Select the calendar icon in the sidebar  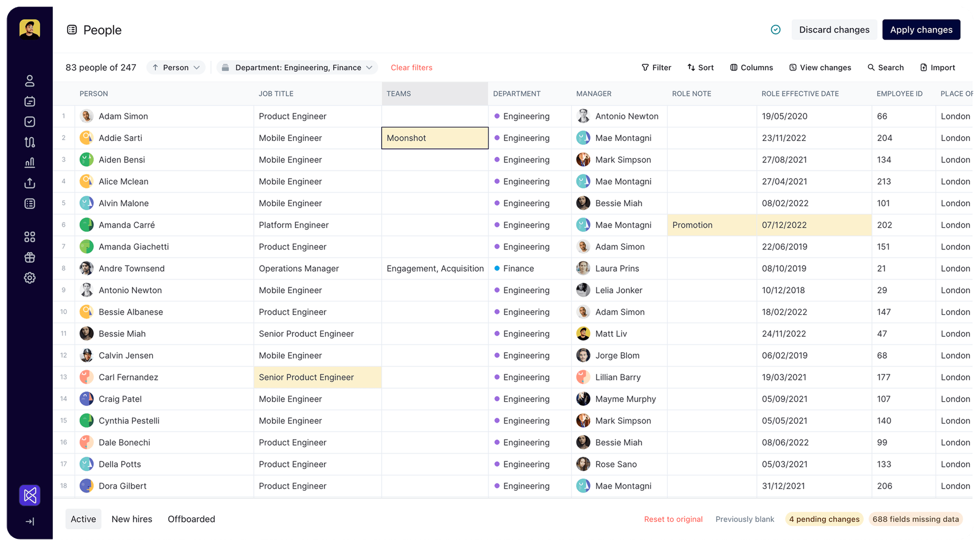[x=30, y=101]
